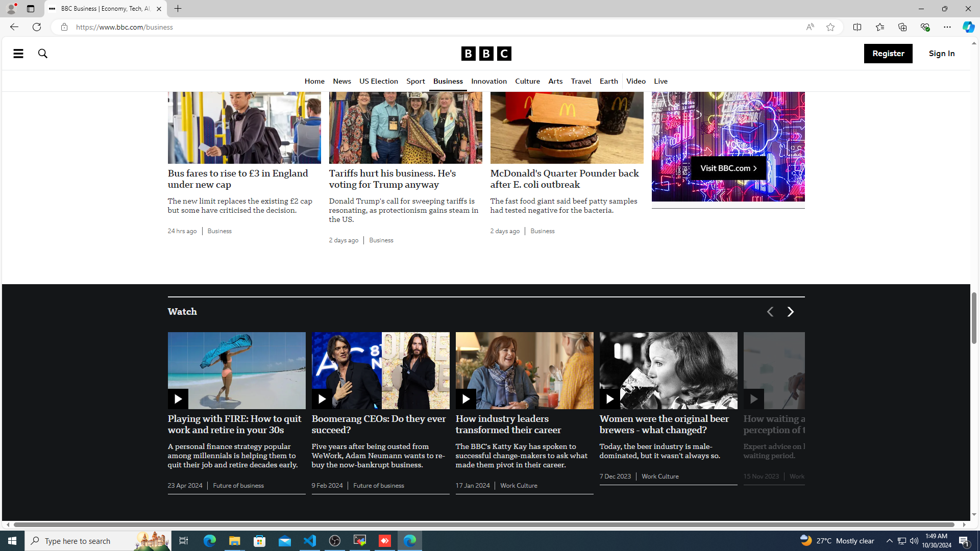Open Task View on taskbar

click(184, 540)
